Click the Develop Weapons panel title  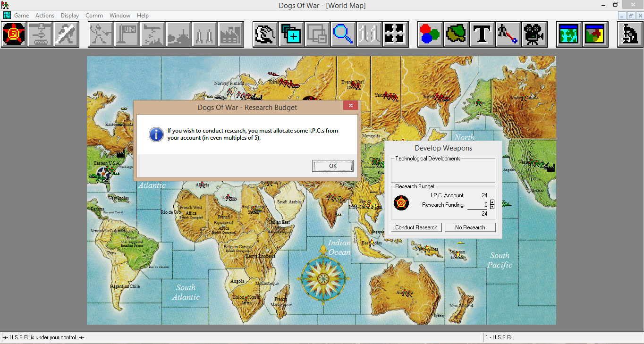(443, 148)
